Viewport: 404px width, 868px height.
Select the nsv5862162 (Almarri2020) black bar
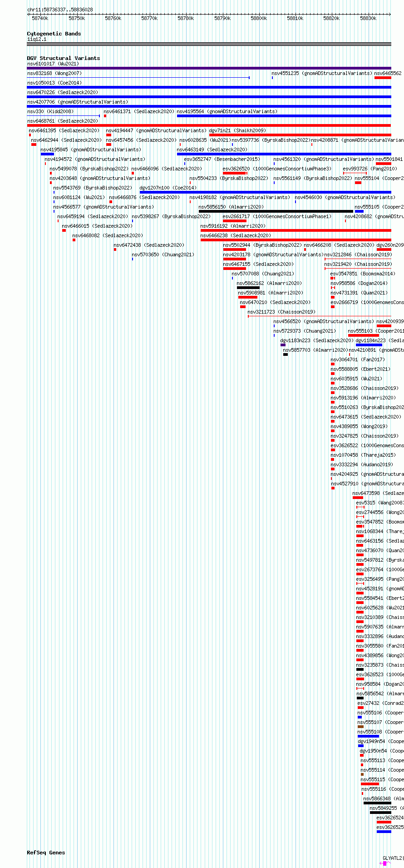(x=248, y=288)
